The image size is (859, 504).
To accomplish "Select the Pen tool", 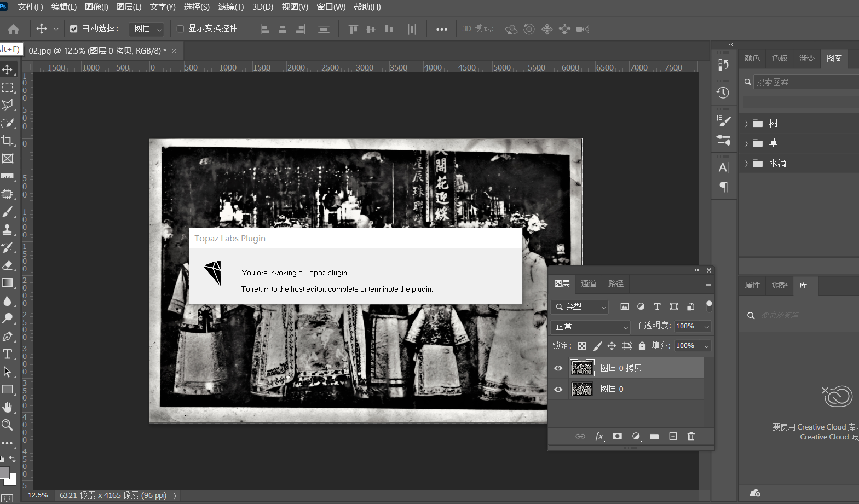I will (8, 336).
